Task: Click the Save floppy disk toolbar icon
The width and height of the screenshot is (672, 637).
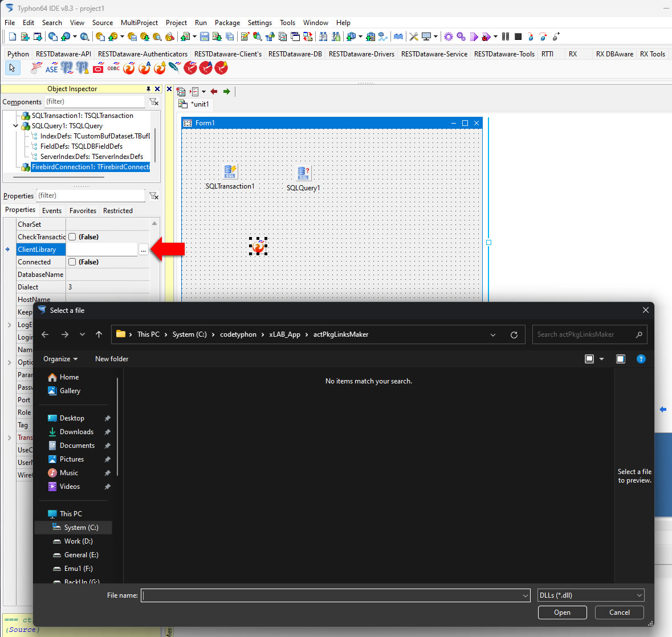Action: [x=205, y=37]
